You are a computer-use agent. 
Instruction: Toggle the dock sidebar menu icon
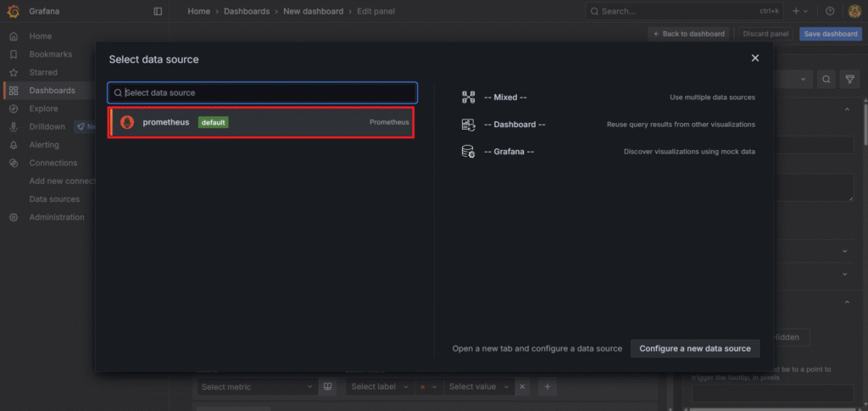tap(158, 11)
